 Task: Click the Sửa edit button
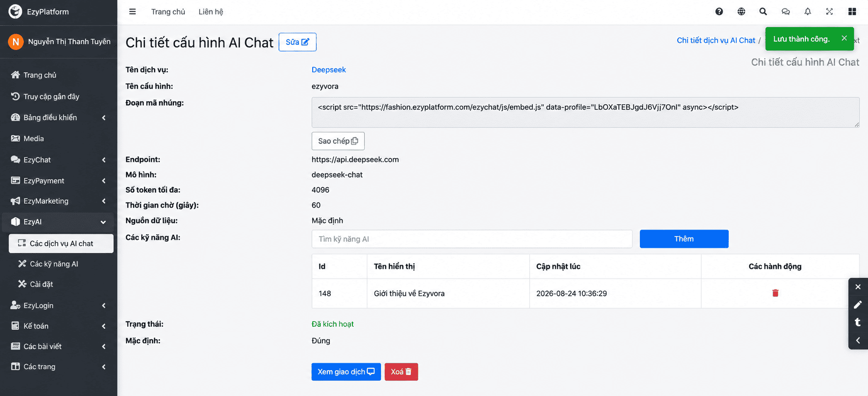click(297, 42)
